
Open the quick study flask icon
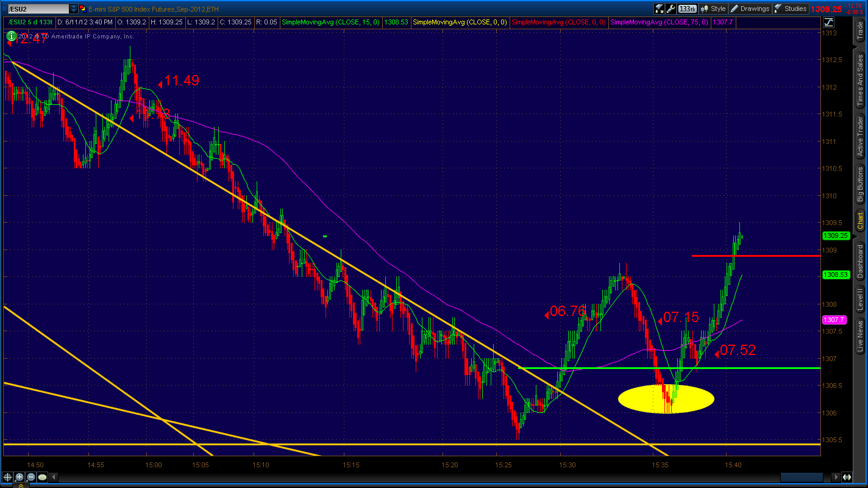pyautogui.click(x=659, y=9)
